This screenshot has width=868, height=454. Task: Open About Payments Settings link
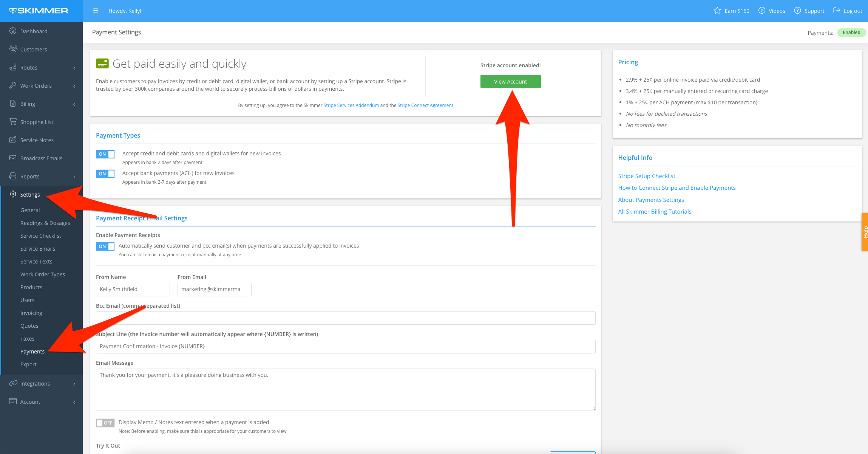[x=651, y=200]
